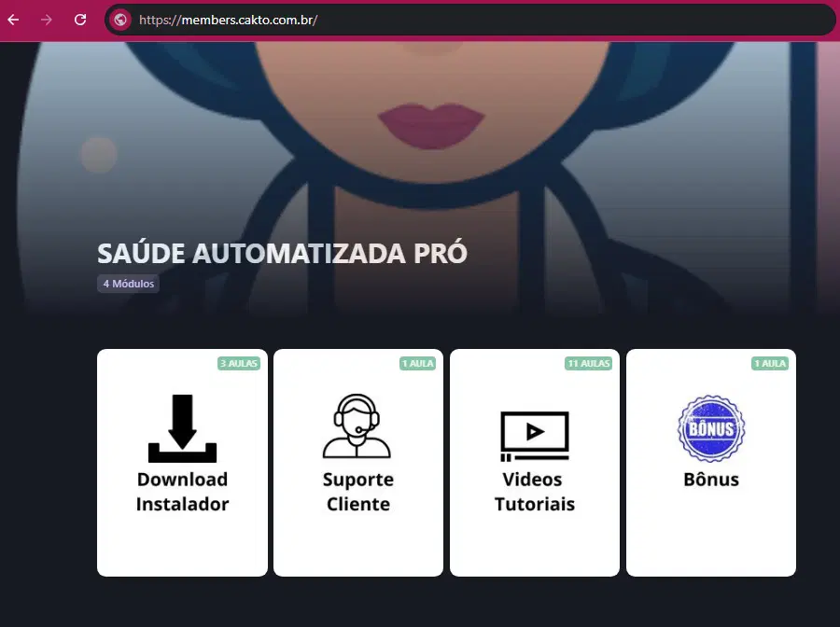Focus the address bar URL members.cakto.com.br
The height and width of the screenshot is (627, 840).
pos(471,20)
